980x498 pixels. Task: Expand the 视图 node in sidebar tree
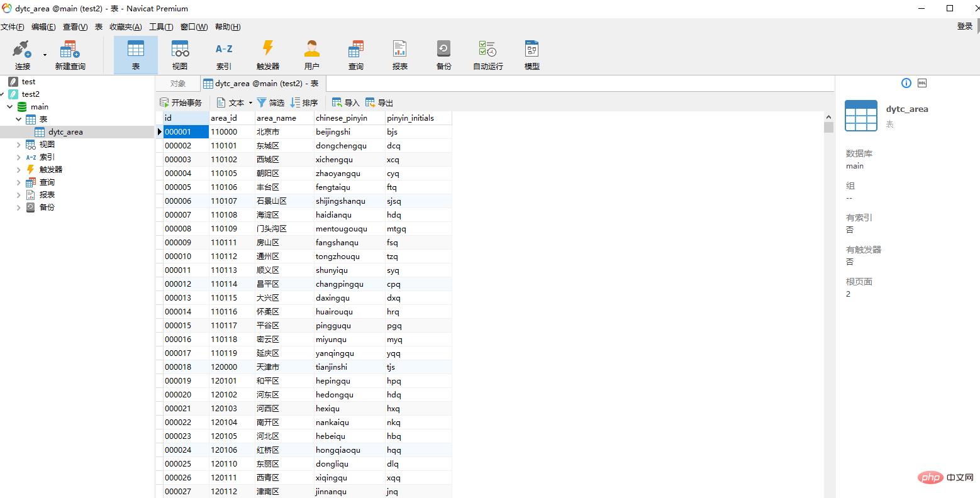(19, 145)
